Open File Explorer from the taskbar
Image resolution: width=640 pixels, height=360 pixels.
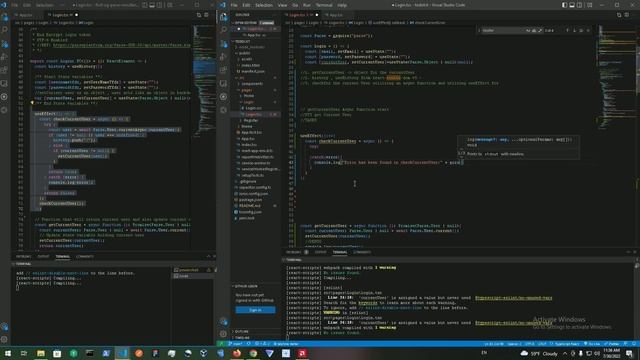(41, 353)
